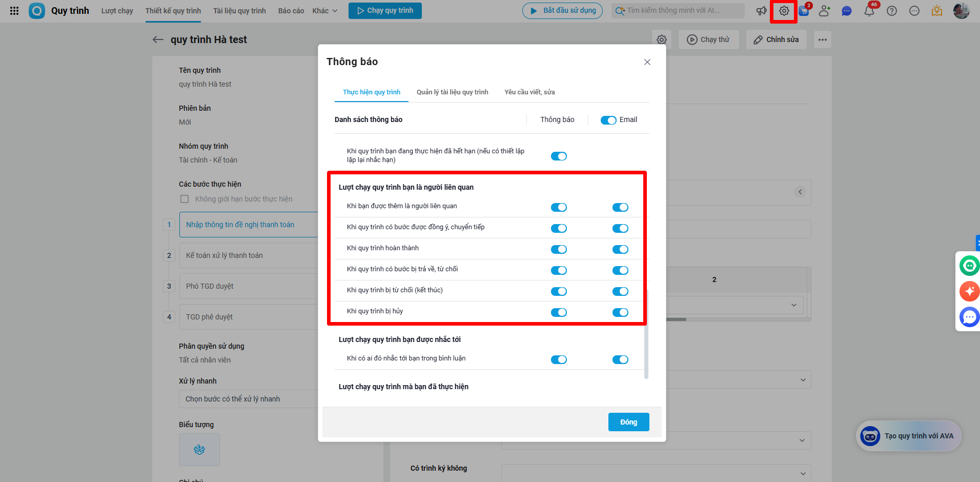Image resolution: width=980 pixels, height=482 pixels.
Task: Turn off email toggle for 'Khi quy trình bị hủy'
Action: [620, 313]
